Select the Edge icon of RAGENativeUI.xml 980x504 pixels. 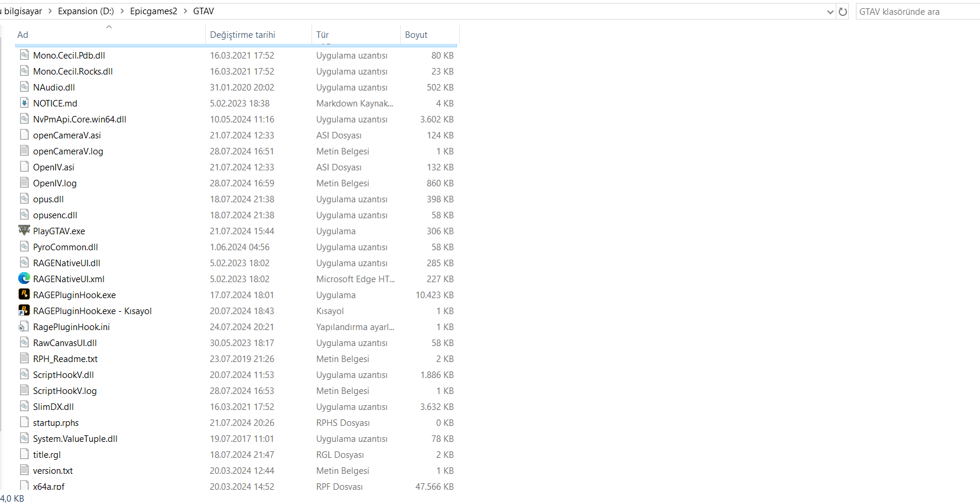pos(24,279)
